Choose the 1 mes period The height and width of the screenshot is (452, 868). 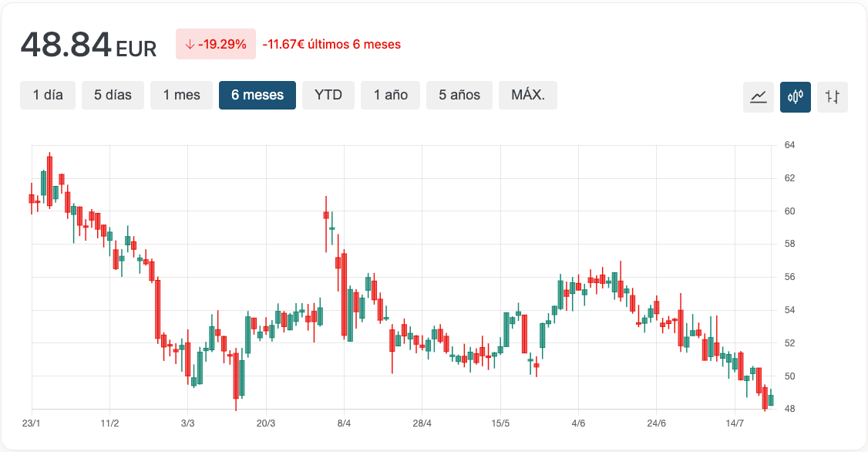pos(181,96)
